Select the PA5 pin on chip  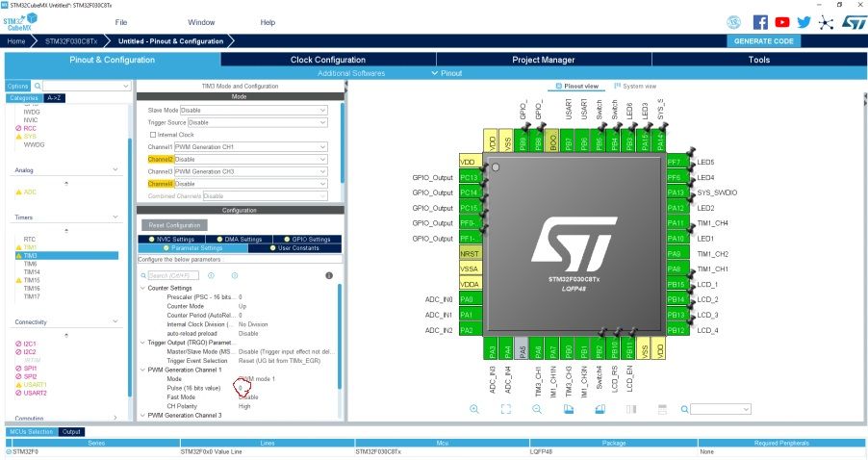pyautogui.click(x=522, y=348)
